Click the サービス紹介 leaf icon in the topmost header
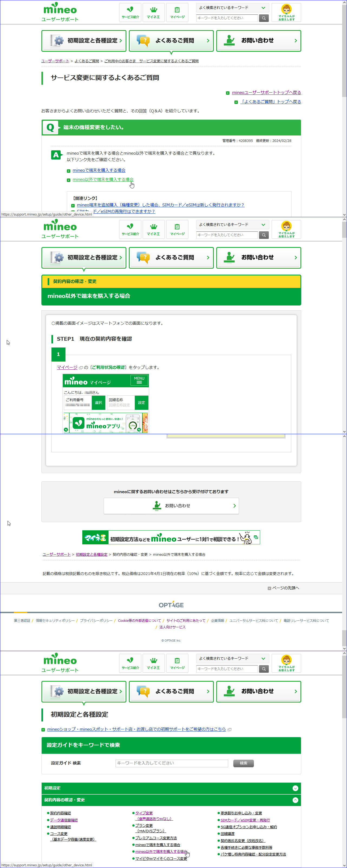This screenshot has width=347, height=868. point(130,10)
